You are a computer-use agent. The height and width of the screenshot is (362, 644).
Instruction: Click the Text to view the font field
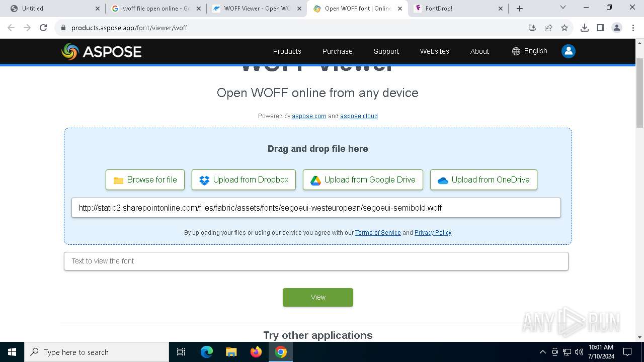tap(316, 261)
